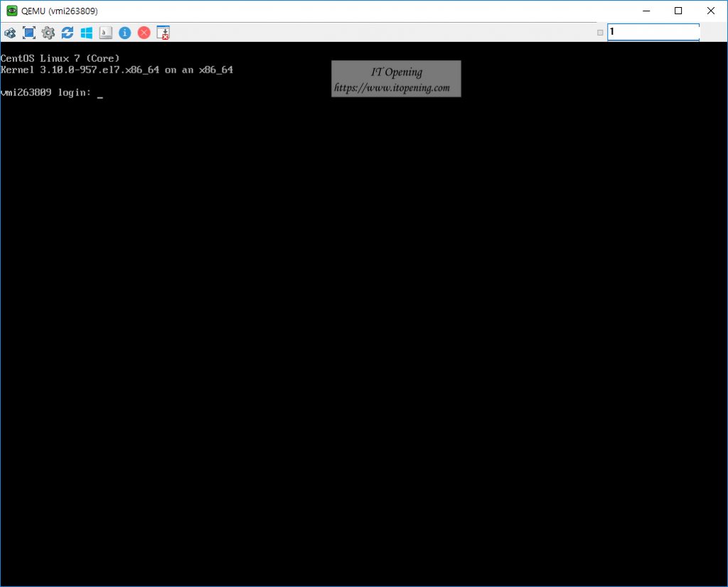Close the QEMU viewer window
This screenshot has width=728, height=587.
[711, 11]
